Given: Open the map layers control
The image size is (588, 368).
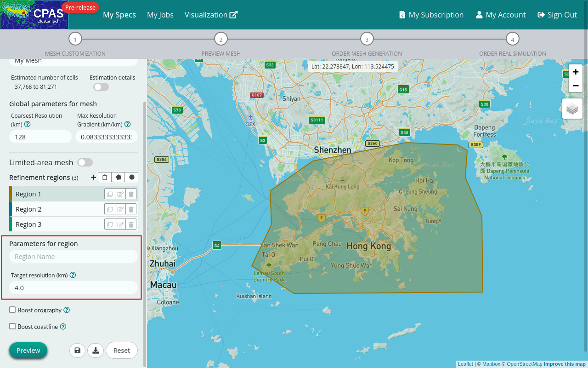Looking at the screenshot, I should (572, 109).
